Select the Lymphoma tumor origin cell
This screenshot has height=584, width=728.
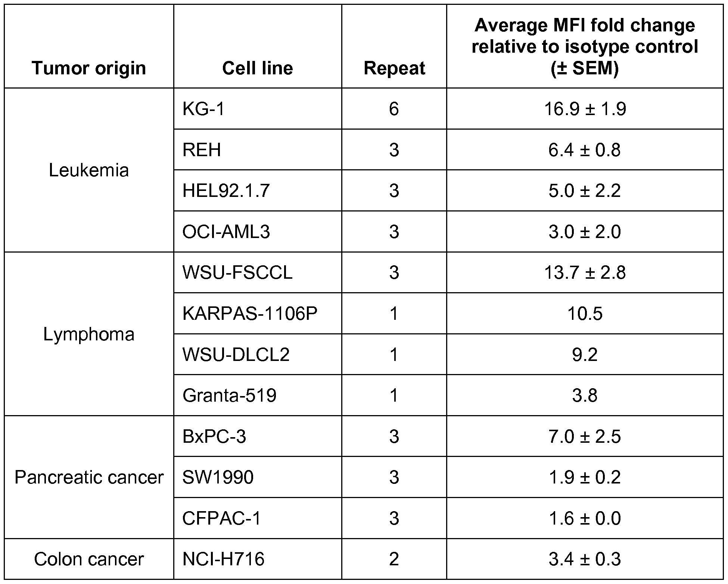[89, 334]
